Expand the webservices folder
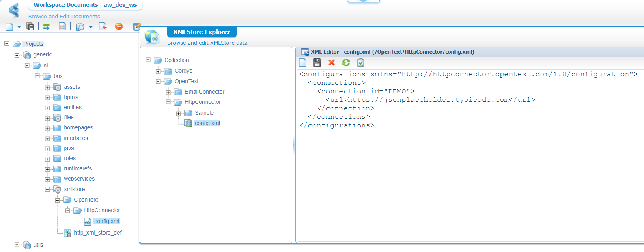The width and height of the screenshot is (644, 252). pos(47,179)
